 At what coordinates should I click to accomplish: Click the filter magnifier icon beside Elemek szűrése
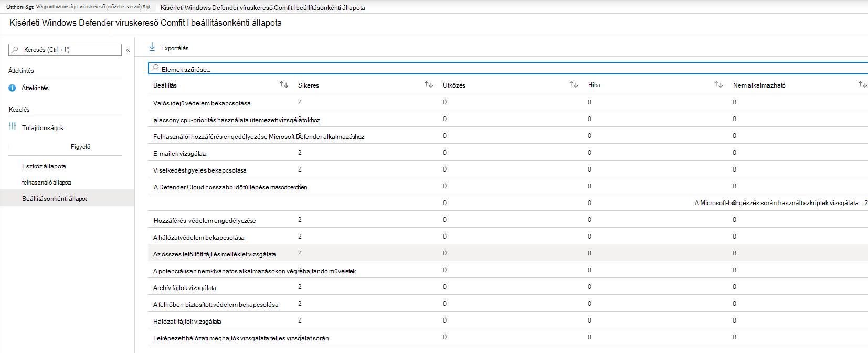(x=155, y=68)
